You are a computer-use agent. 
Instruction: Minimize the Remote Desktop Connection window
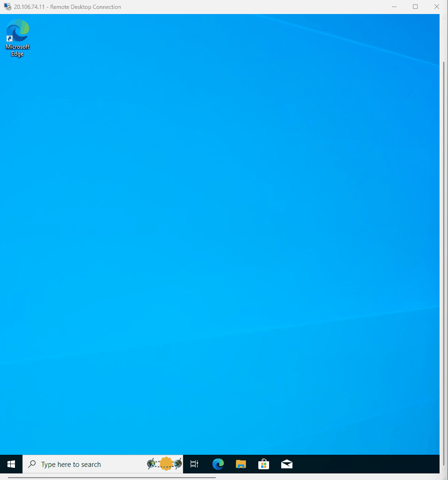tap(394, 7)
